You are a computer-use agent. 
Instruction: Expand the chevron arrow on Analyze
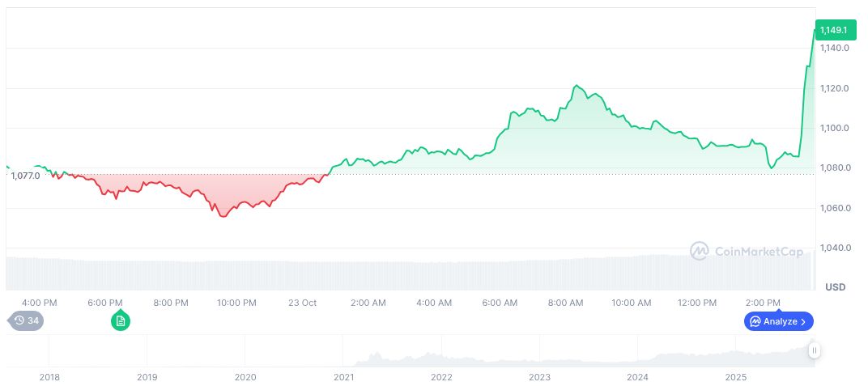point(803,321)
